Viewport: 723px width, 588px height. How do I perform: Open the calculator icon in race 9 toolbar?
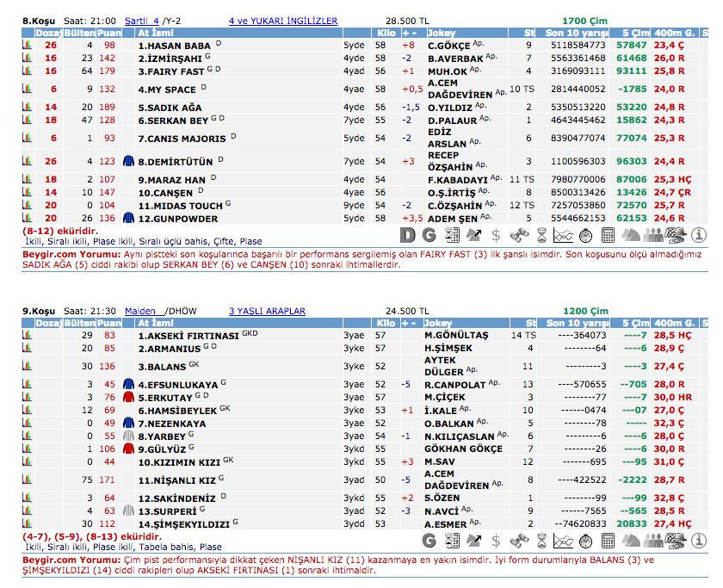coord(609,540)
